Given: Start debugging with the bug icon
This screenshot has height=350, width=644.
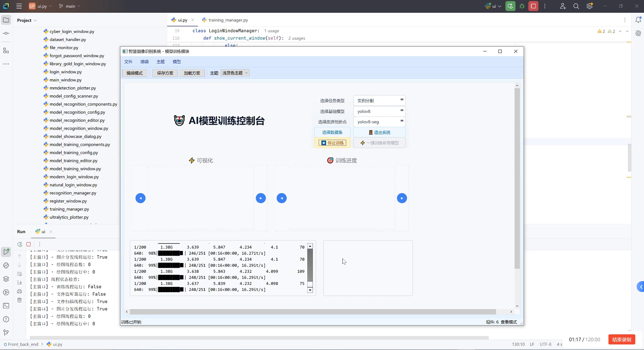Looking at the screenshot, I should [522, 6].
